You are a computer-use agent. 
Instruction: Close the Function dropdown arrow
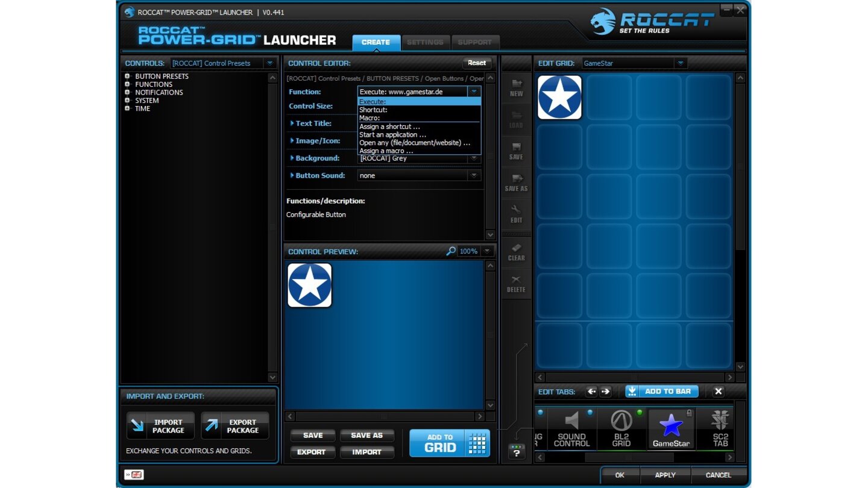click(x=474, y=92)
